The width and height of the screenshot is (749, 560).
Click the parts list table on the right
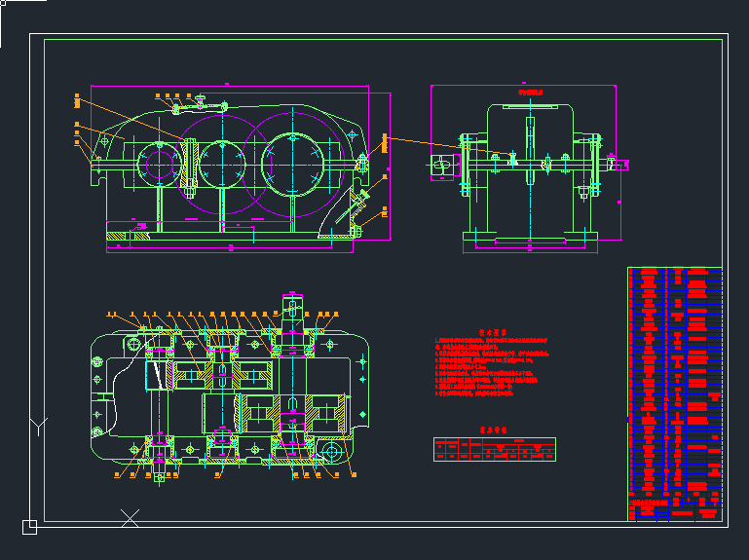click(x=675, y=380)
